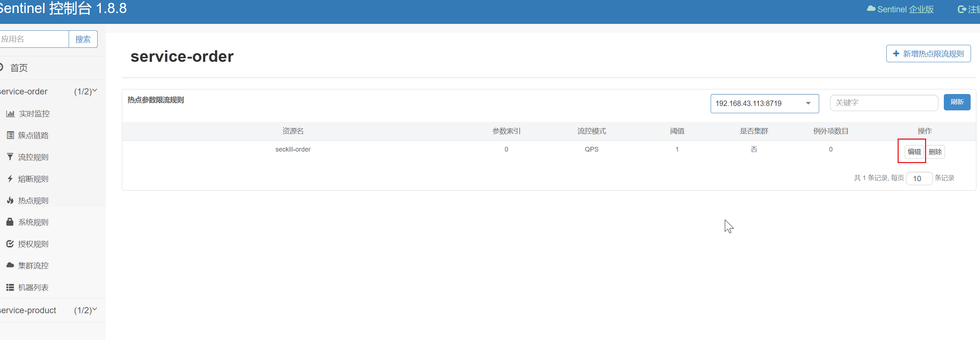The width and height of the screenshot is (980, 340).
Task: Click the QPS flow mode cell
Action: 591,149
